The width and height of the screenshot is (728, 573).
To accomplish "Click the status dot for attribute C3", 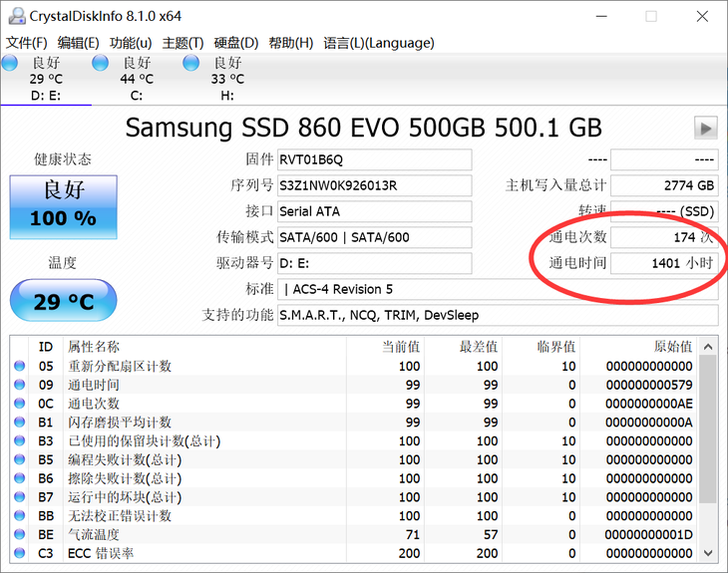I will (x=20, y=553).
